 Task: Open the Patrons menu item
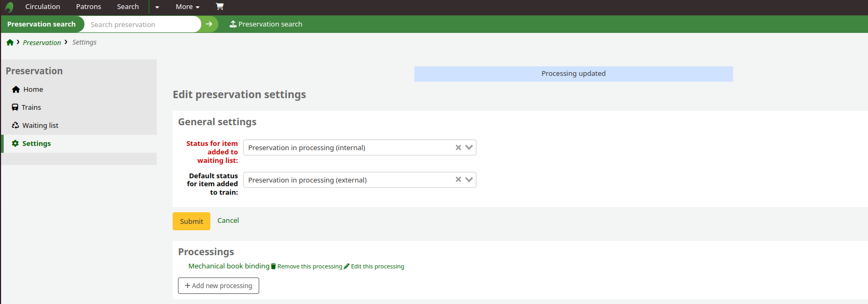(x=88, y=7)
